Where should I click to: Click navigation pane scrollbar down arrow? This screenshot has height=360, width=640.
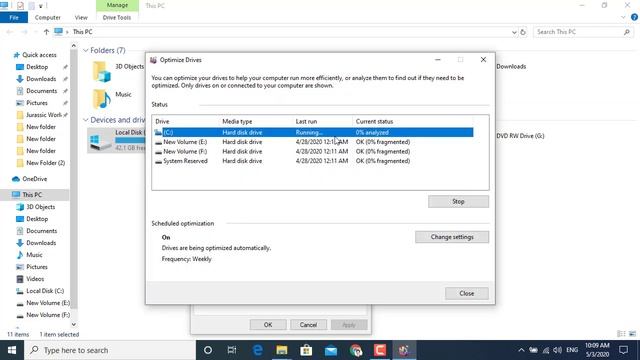tap(73, 324)
